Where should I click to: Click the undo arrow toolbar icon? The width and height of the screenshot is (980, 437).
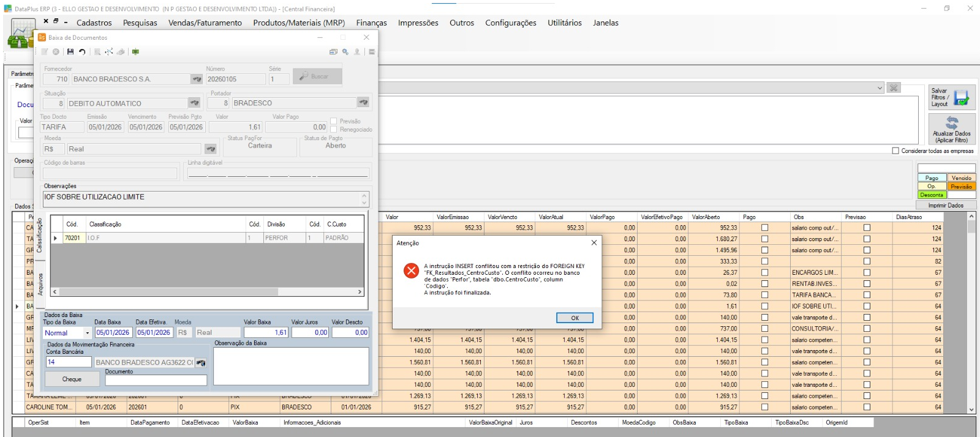(82, 52)
